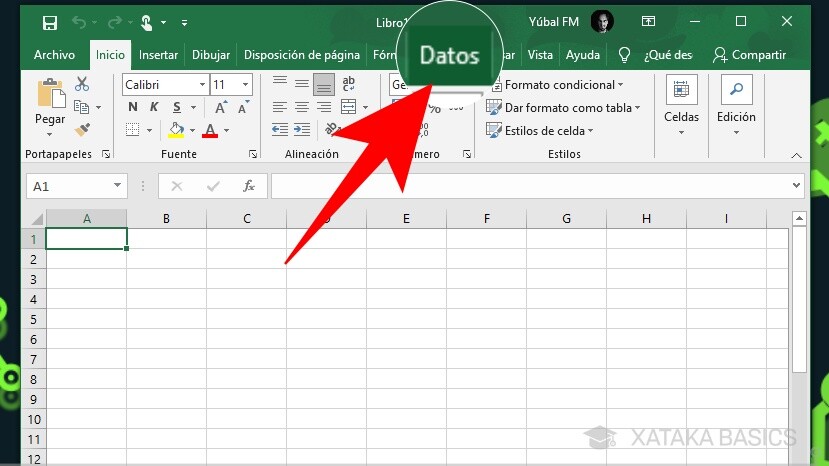Open the Celdas button

coord(681,105)
